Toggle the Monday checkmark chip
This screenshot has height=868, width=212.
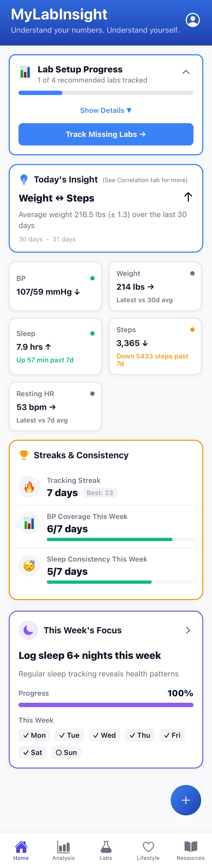pos(34,735)
